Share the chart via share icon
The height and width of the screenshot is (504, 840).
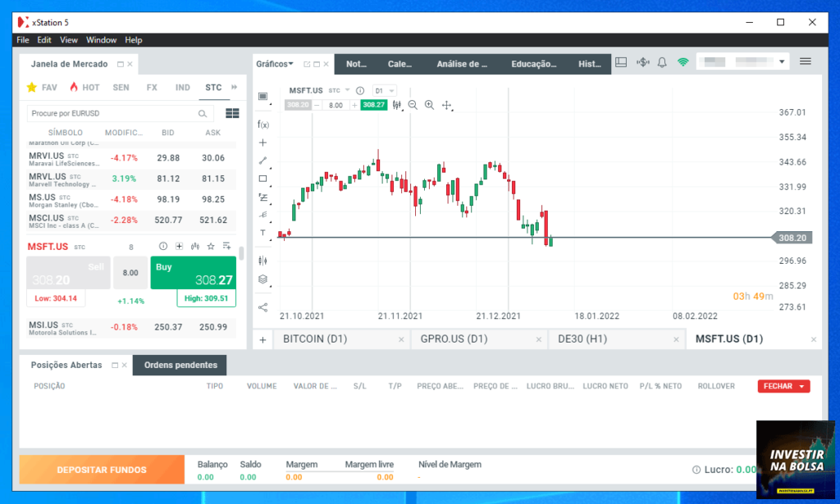pyautogui.click(x=262, y=307)
